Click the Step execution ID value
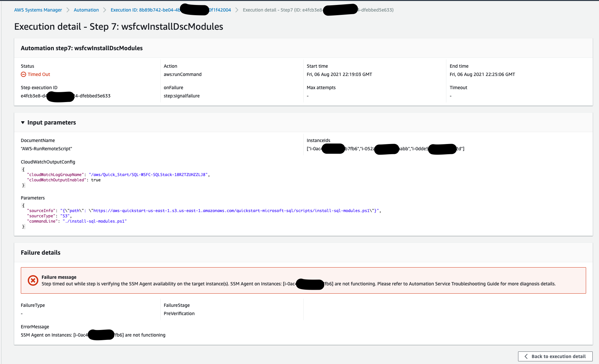The width and height of the screenshot is (599, 364). tap(66, 96)
